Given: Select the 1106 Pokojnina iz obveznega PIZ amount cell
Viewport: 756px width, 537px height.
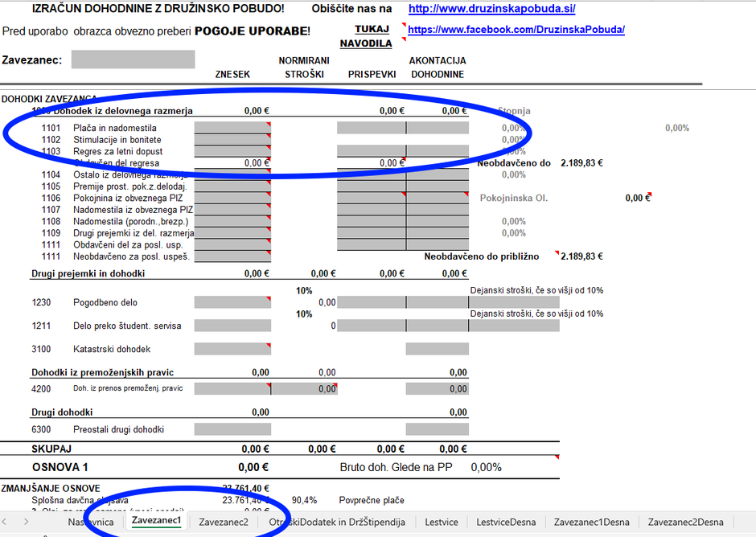Looking at the screenshot, I should (x=232, y=198).
